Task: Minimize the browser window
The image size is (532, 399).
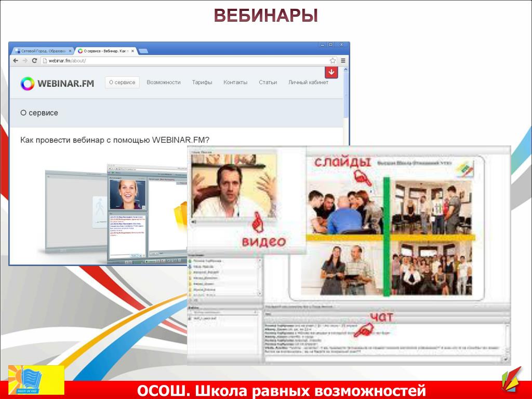Action: (322, 45)
